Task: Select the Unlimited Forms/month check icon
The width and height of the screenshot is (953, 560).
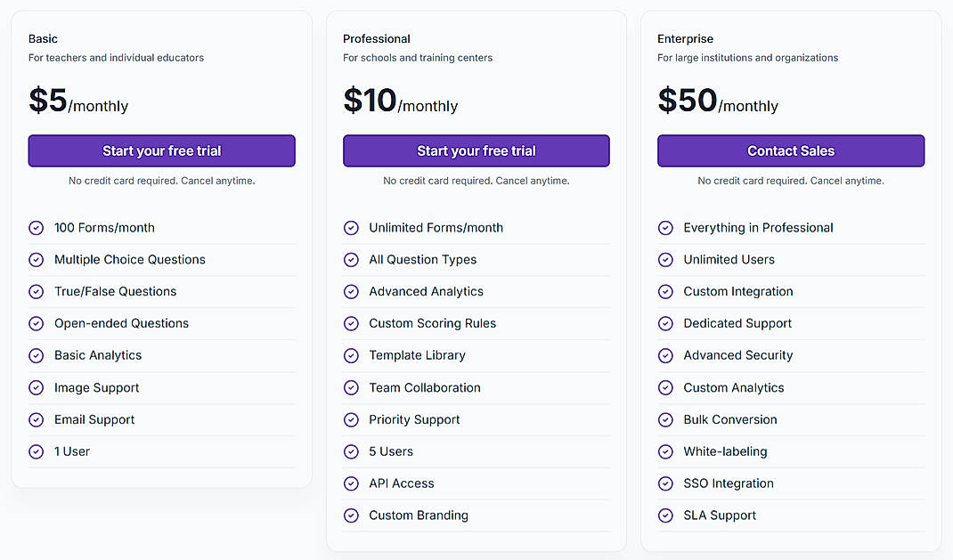Action: point(351,228)
